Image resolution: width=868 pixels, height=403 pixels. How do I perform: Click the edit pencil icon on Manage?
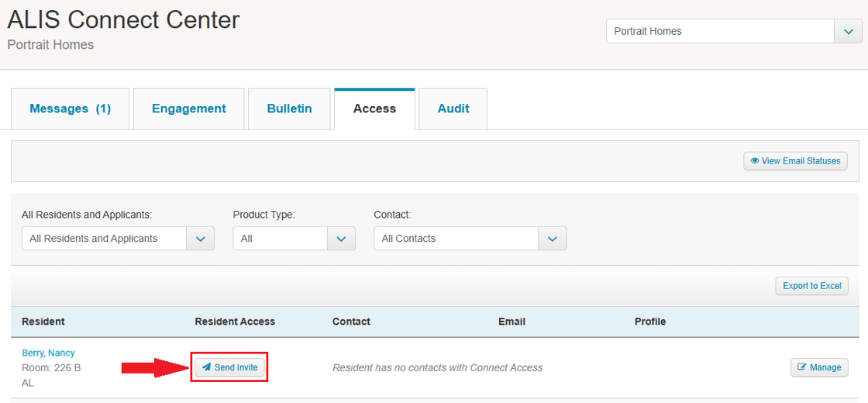point(801,367)
